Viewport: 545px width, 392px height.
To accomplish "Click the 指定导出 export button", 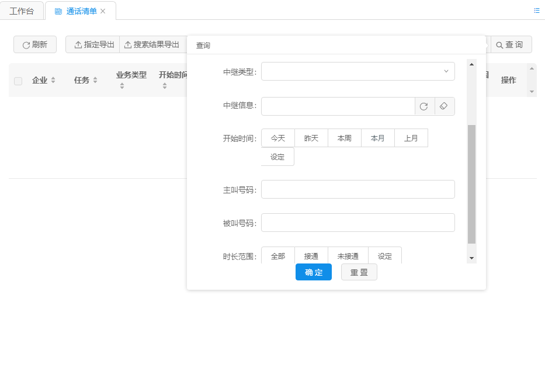I will tap(94, 44).
